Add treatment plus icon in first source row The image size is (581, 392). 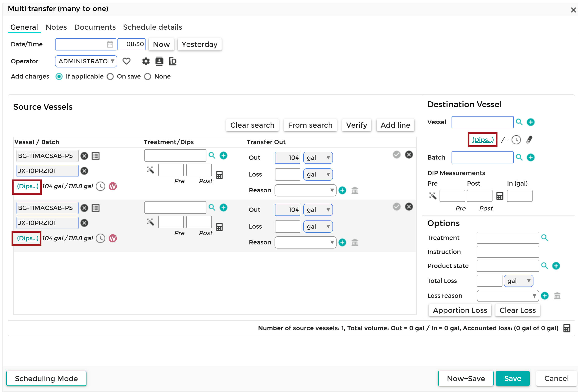[223, 155]
